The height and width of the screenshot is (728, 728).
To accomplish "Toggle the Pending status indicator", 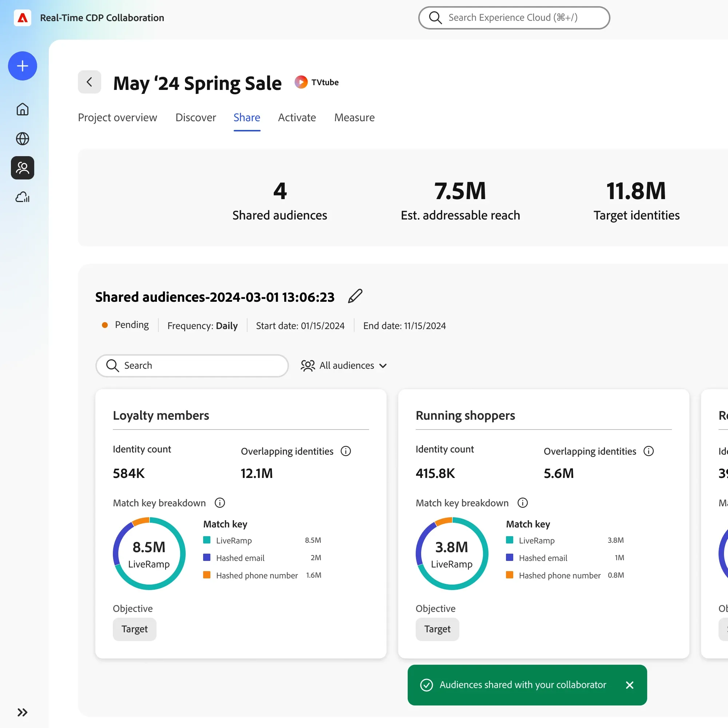I will [105, 325].
